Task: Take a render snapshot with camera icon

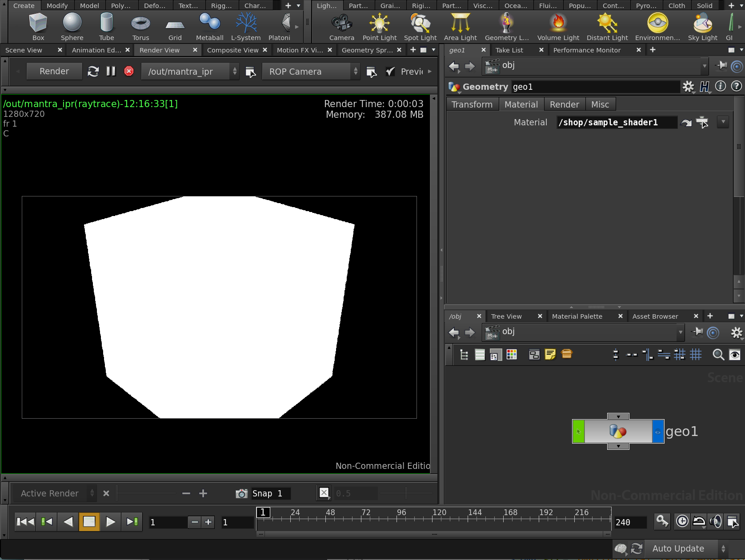Action: (x=241, y=493)
